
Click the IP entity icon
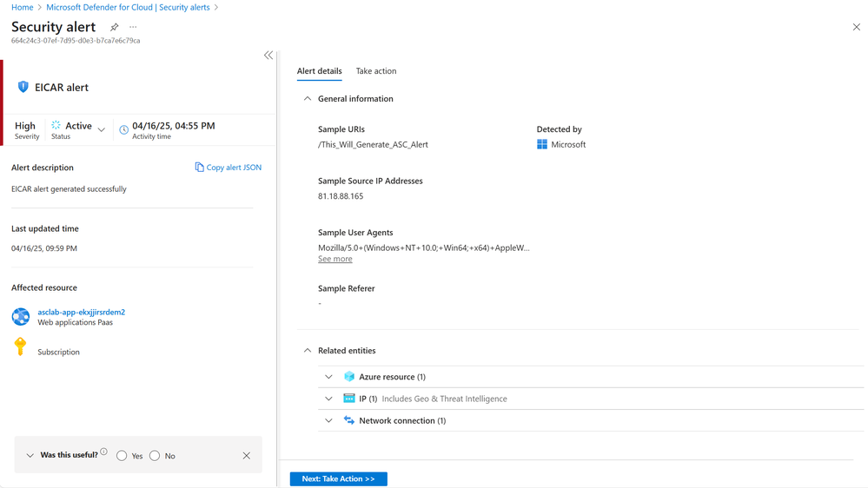click(x=348, y=399)
